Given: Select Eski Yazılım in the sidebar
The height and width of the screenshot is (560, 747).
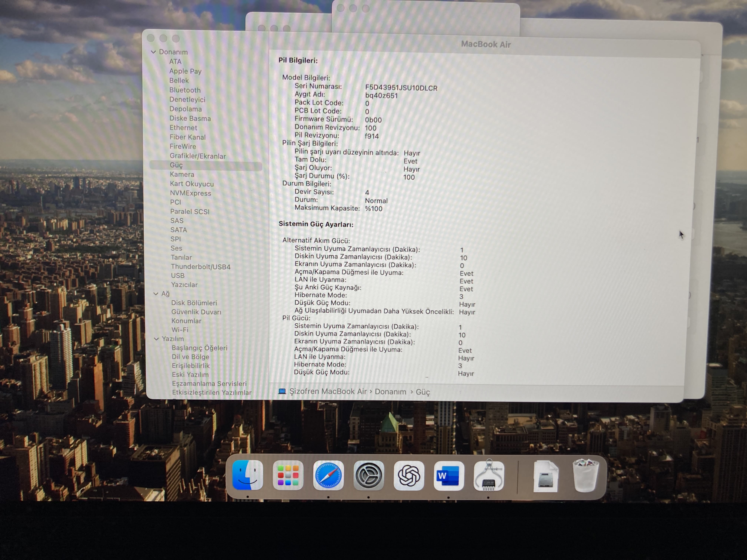Looking at the screenshot, I should point(190,374).
